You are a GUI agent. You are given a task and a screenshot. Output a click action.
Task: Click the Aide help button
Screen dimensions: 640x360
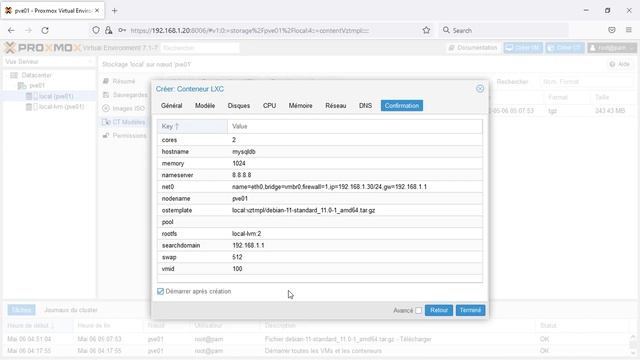[x=620, y=64]
